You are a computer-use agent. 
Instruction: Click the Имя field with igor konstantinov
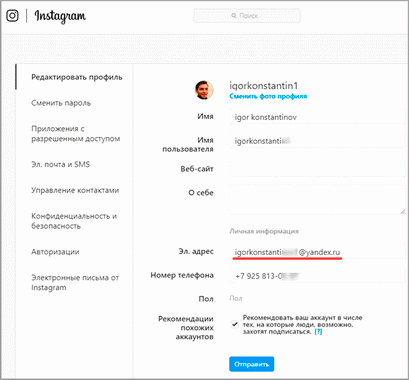[x=317, y=117]
